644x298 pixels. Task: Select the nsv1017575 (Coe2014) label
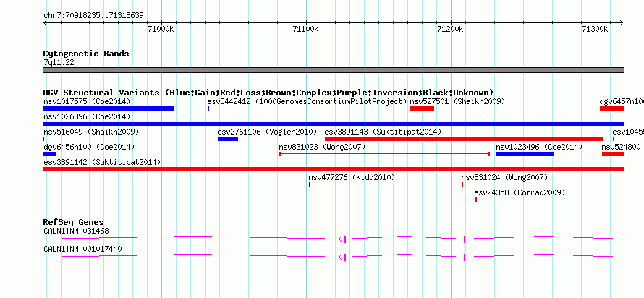(x=87, y=101)
